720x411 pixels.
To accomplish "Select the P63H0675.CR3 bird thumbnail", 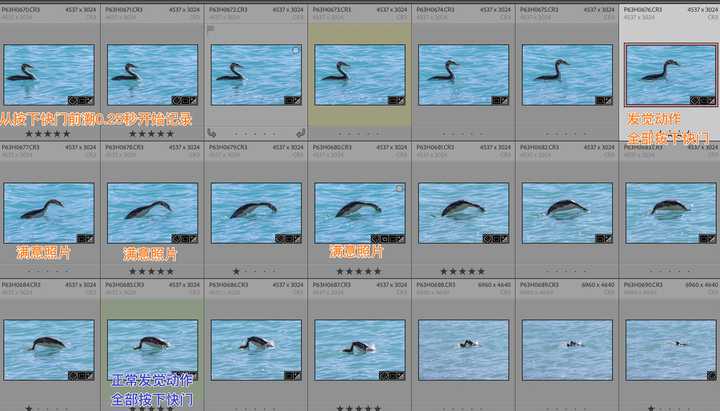I will pos(568,75).
